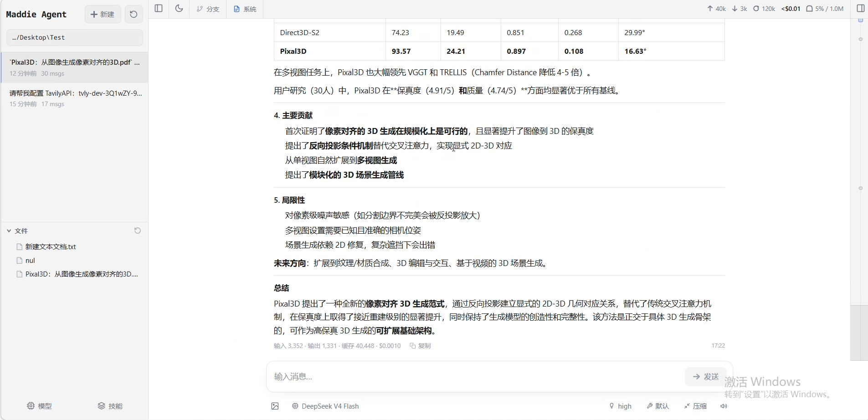The width and height of the screenshot is (868, 420).
Task: Click the second message dot in the minimap
Action: [861, 39]
